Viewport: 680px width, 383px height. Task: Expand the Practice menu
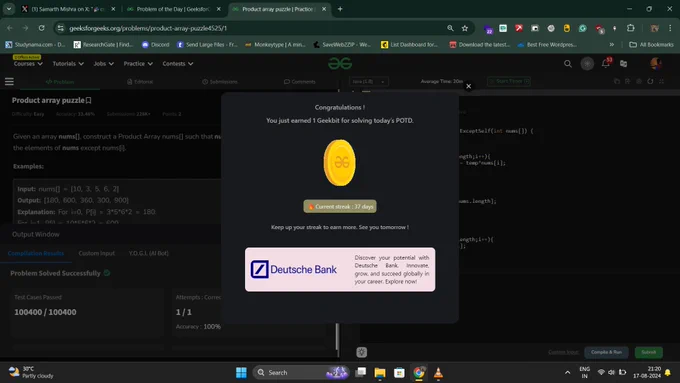coord(138,64)
